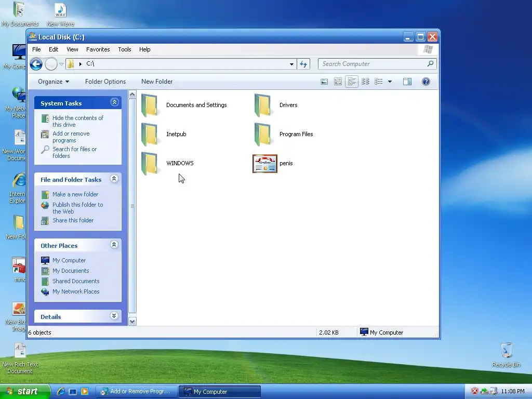
Task: Click Hide the contents of this drive
Action: [78, 121]
